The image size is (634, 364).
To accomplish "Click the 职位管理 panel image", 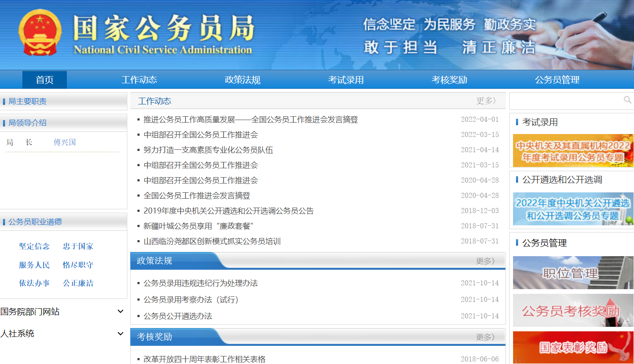I will (572, 273).
